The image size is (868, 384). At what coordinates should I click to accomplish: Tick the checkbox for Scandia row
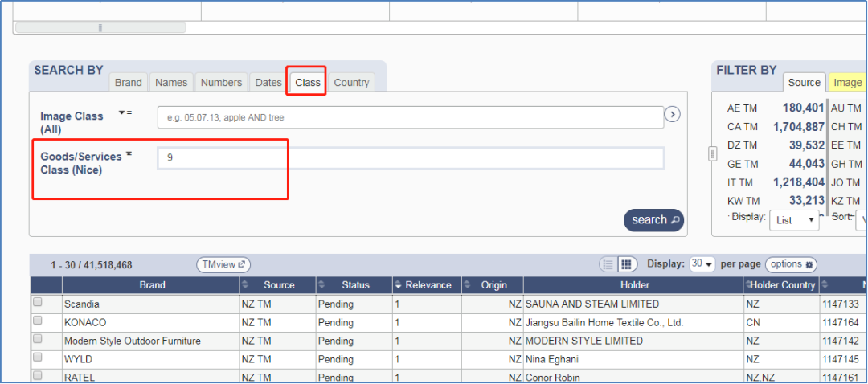[37, 303]
